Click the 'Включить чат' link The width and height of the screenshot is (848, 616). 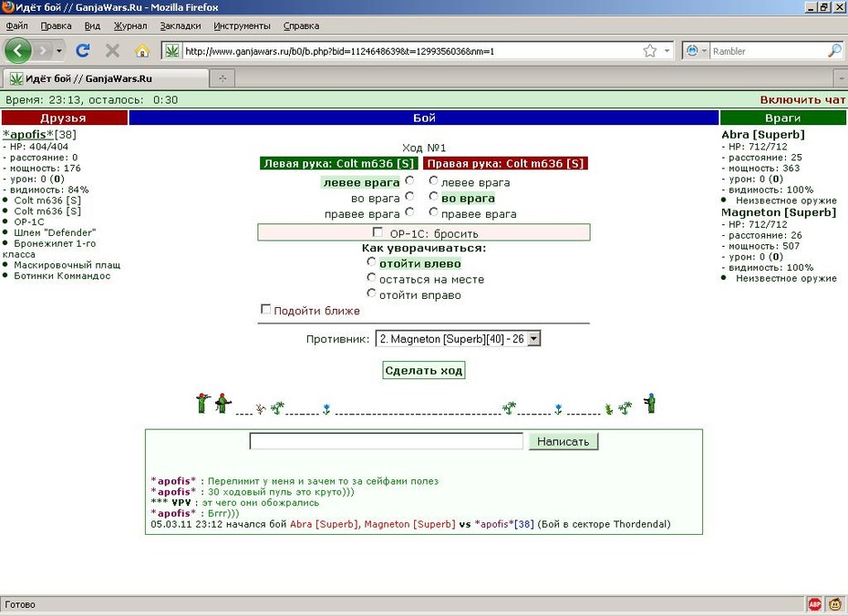(x=802, y=99)
